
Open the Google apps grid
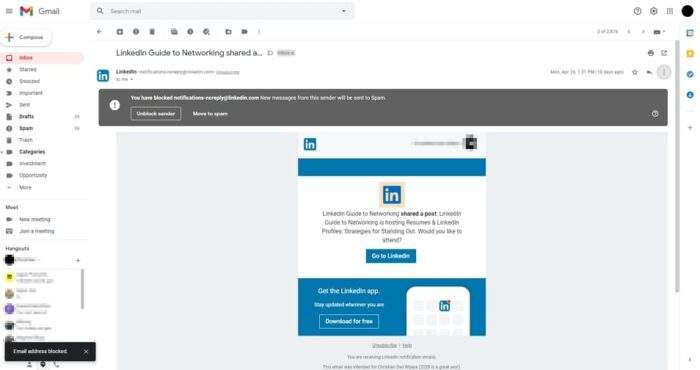(x=670, y=11)
